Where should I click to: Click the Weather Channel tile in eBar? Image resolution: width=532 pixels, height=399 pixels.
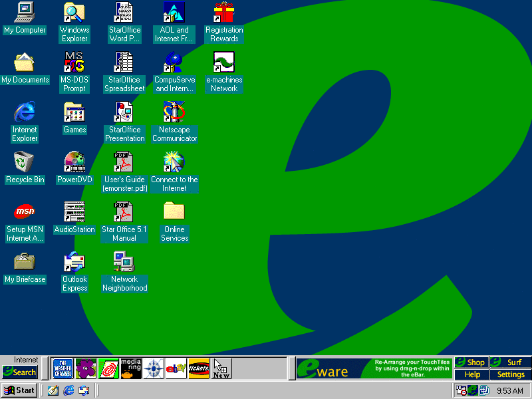pos(63,368)
